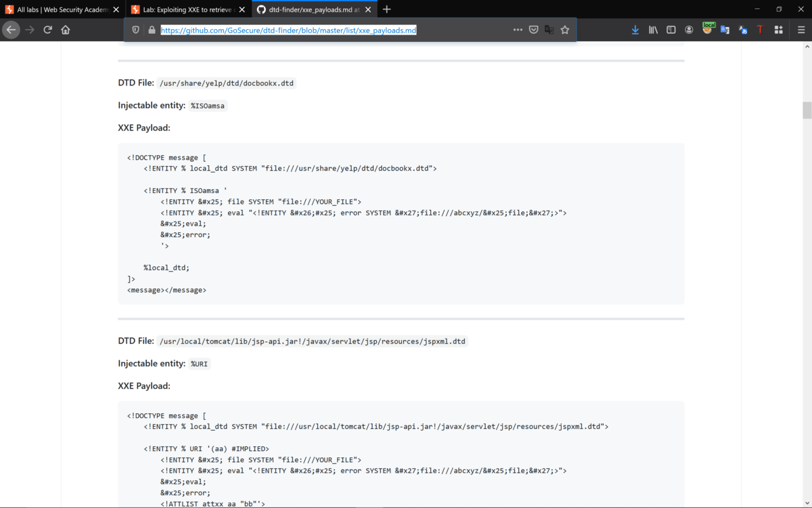Viewport: 812px width, 508px height.
Task: Click the docbookx.dtd file path
Action: click(x=227, y=83)
